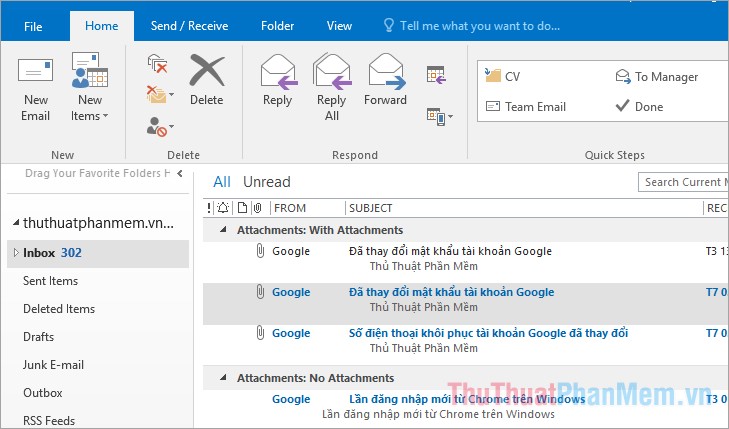Open the View tab
The width and height of the screenshot is (729, 429).
tap(339, 26)
